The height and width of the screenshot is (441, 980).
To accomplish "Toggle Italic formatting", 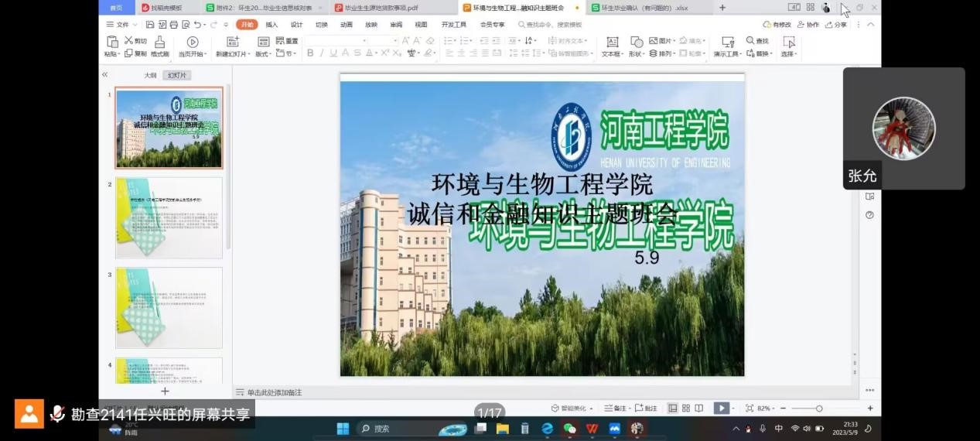I will [322, 53].
